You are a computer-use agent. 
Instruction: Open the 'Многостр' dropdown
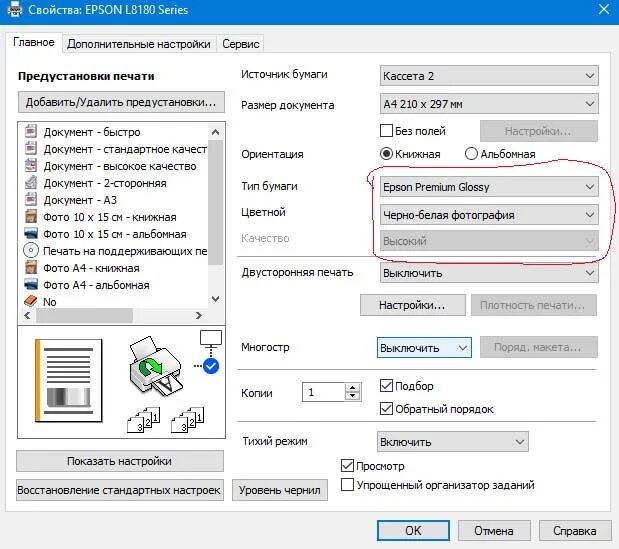[x=424, y=348]
